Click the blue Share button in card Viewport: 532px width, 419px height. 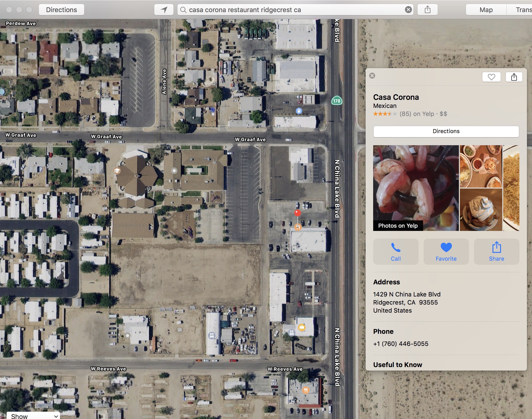click(x=496, y=252)
